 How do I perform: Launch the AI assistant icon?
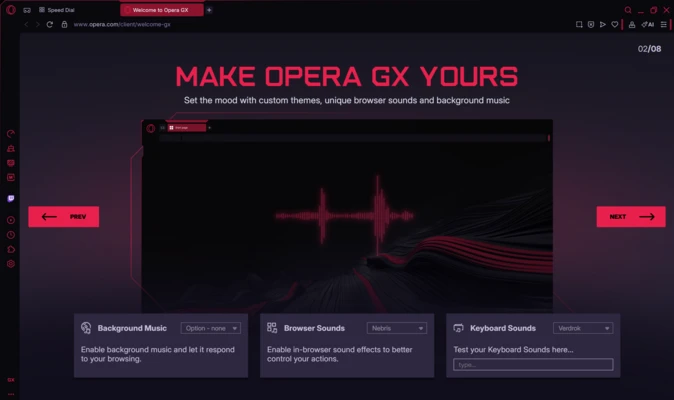point(648,24)
